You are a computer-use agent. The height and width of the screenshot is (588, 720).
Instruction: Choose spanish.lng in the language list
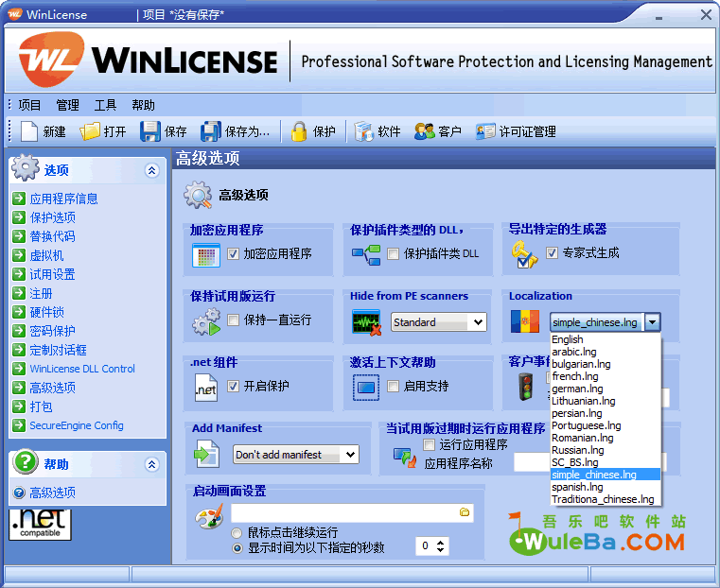pos(606,487)
